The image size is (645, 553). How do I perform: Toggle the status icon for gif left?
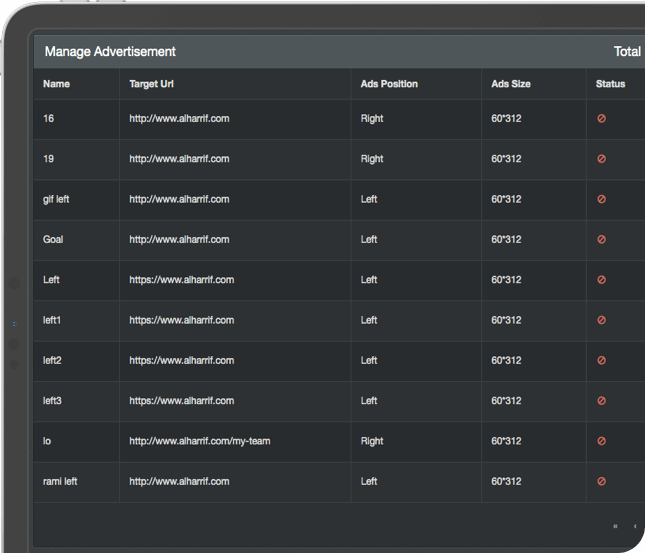(x=601, y=199)
